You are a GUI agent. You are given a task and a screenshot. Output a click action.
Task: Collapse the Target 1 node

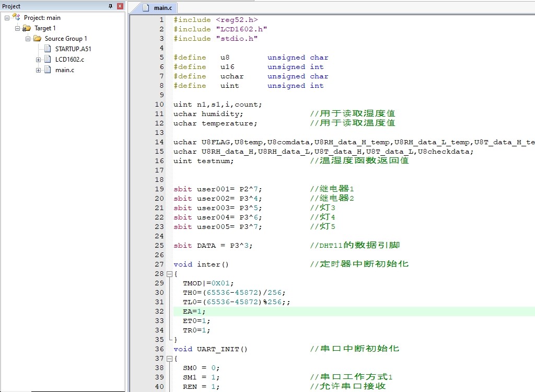tap(17, 28)
